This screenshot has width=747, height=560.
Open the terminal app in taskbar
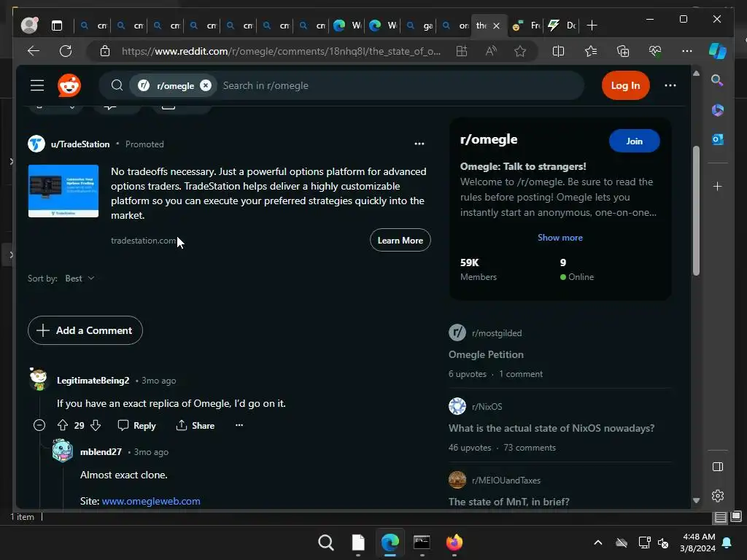point(422,542)
